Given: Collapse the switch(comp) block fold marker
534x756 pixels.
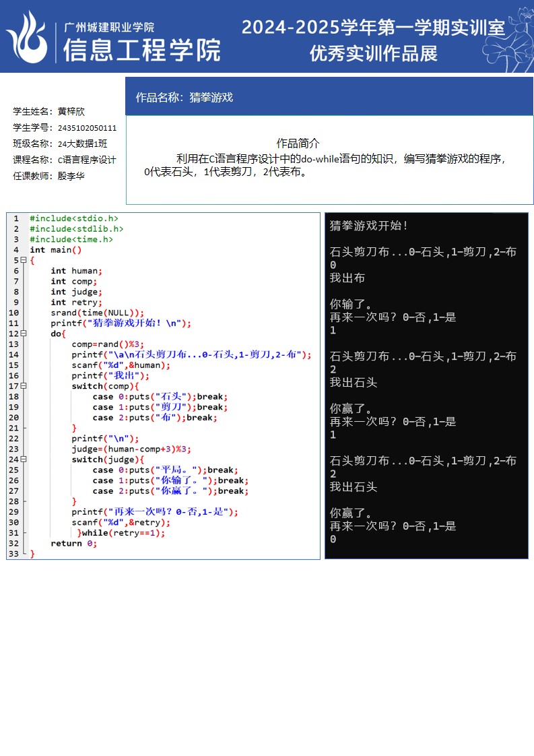Looking at the screenshot, I should (24, 386).
